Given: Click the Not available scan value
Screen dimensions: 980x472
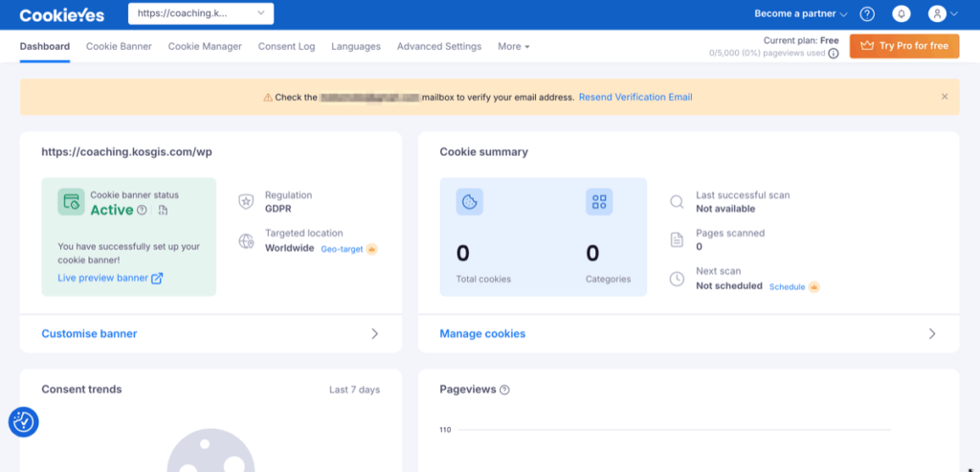Looking at the screenshot, I should (725, 209).
